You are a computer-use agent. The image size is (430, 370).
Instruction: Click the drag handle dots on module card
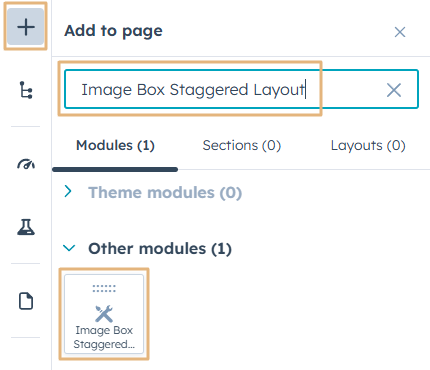[x=104, y=289]
